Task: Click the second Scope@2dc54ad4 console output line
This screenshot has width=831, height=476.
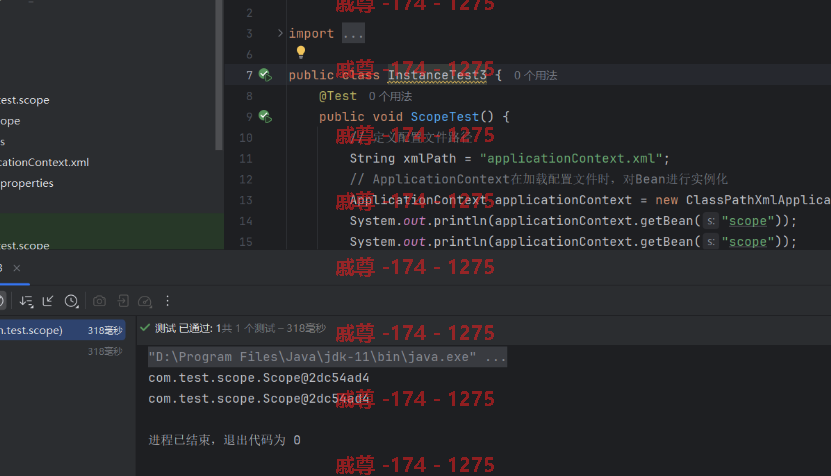Action: [259, 399]
